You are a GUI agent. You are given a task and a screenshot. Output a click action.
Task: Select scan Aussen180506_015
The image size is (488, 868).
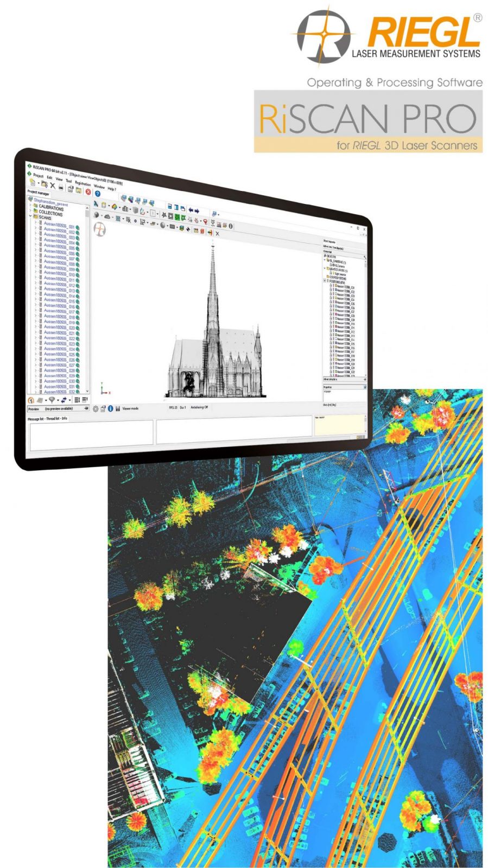click(x=59, y=301)
